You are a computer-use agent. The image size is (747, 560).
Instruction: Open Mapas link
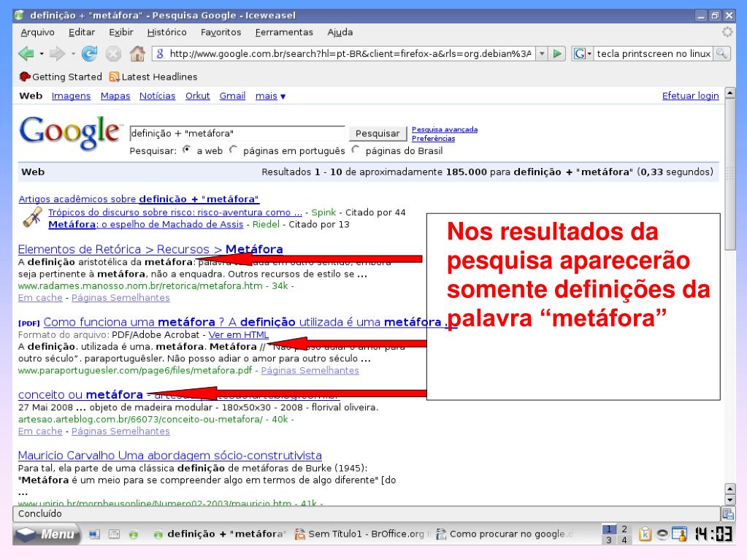[115, 96]
